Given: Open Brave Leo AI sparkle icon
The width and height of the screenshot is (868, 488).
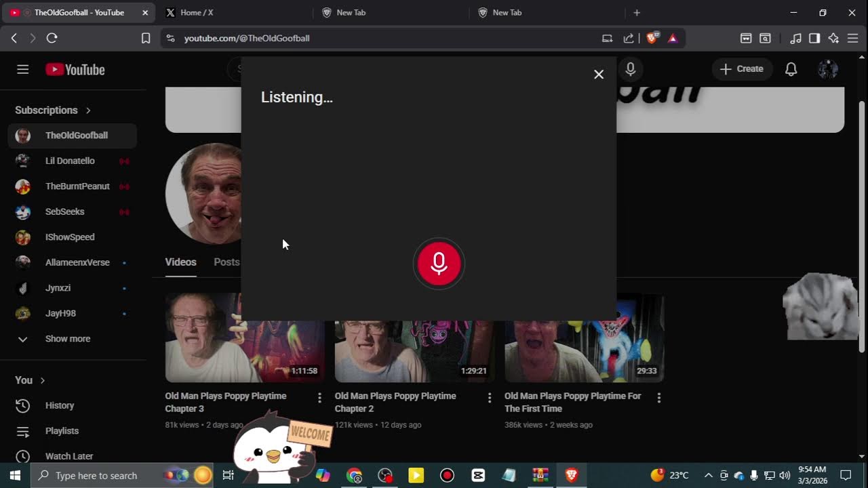Looking at the screenshot, I should tap(833, 38).
